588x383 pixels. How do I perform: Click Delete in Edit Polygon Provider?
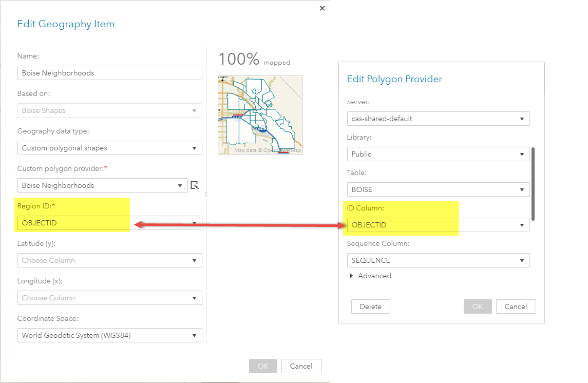370,306
